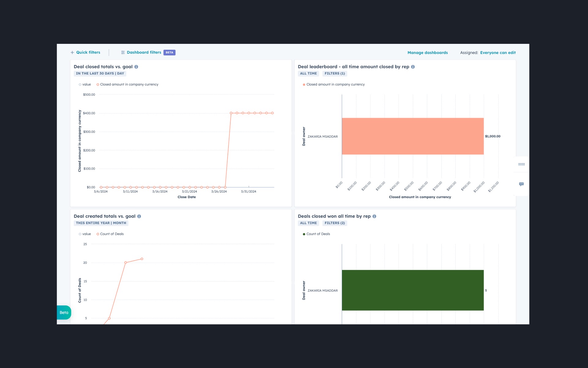Expand FILTERS (2) on Deals closed won
588x368 pixels.
pyautogui.click(x=335, y=223)
